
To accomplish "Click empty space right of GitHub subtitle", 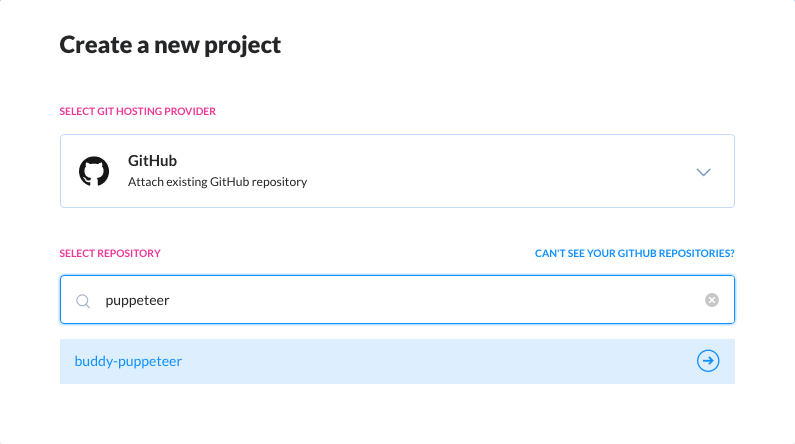I will pos(497,181).
